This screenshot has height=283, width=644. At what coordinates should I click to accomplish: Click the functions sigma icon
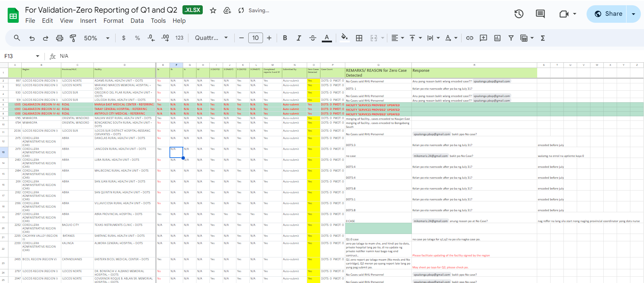543,38
